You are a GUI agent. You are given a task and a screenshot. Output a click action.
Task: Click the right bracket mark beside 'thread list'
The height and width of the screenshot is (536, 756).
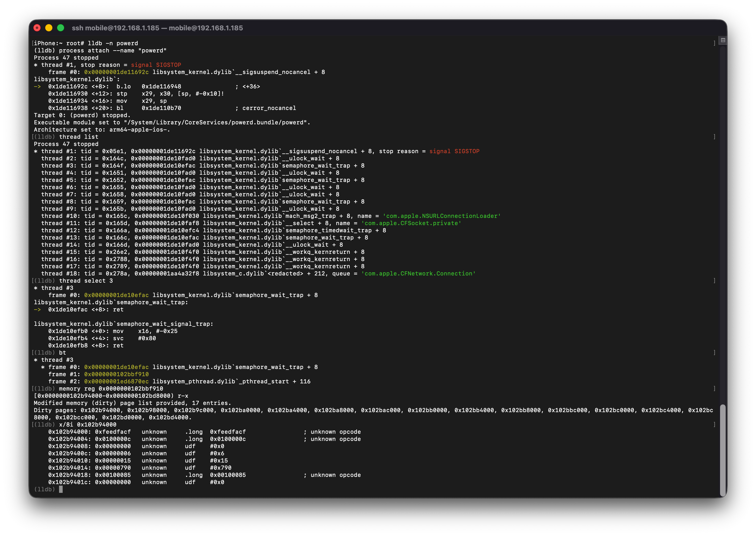pos(714,137)
